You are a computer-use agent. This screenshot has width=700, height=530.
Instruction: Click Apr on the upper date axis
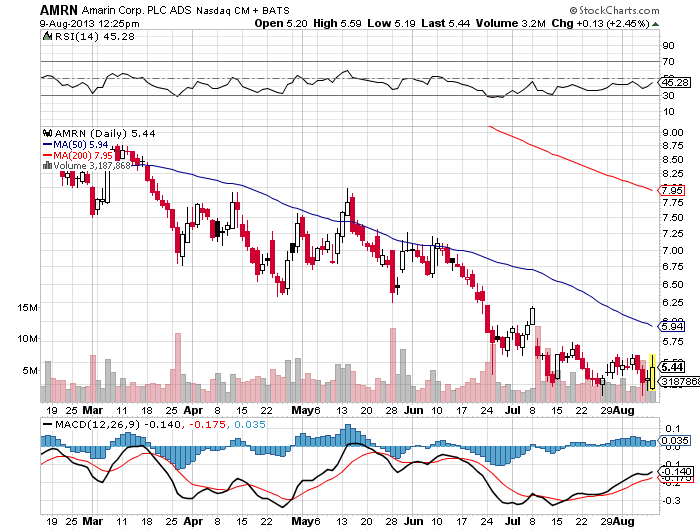(193, 410)
